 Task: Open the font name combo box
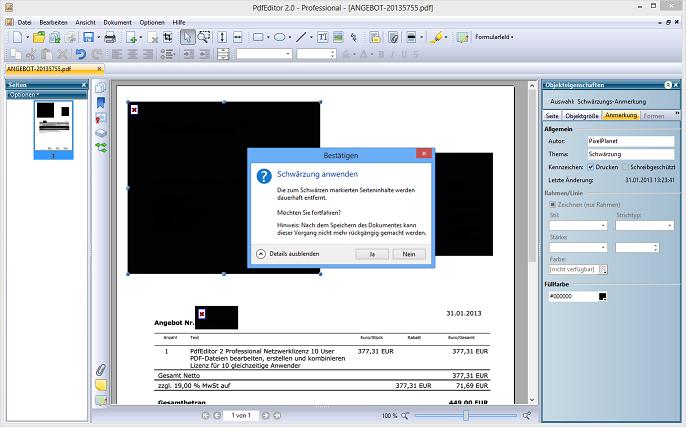pyautogui.click(x=264, y=54)
